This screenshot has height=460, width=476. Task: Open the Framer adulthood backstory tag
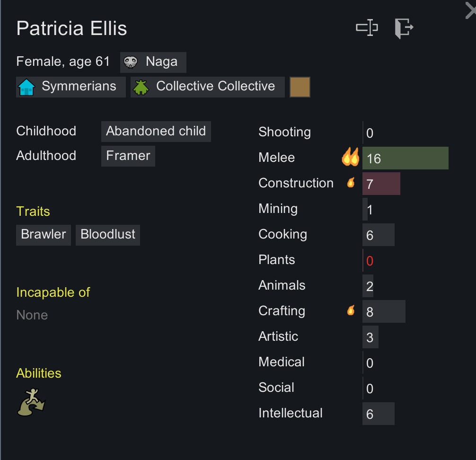(x=128, y=156)
